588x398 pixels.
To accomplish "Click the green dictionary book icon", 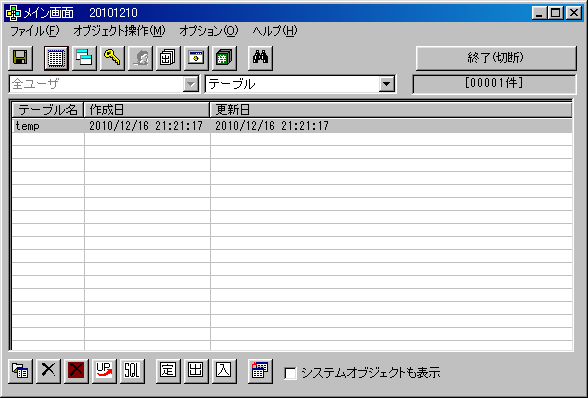I will (x=224, y=58).
